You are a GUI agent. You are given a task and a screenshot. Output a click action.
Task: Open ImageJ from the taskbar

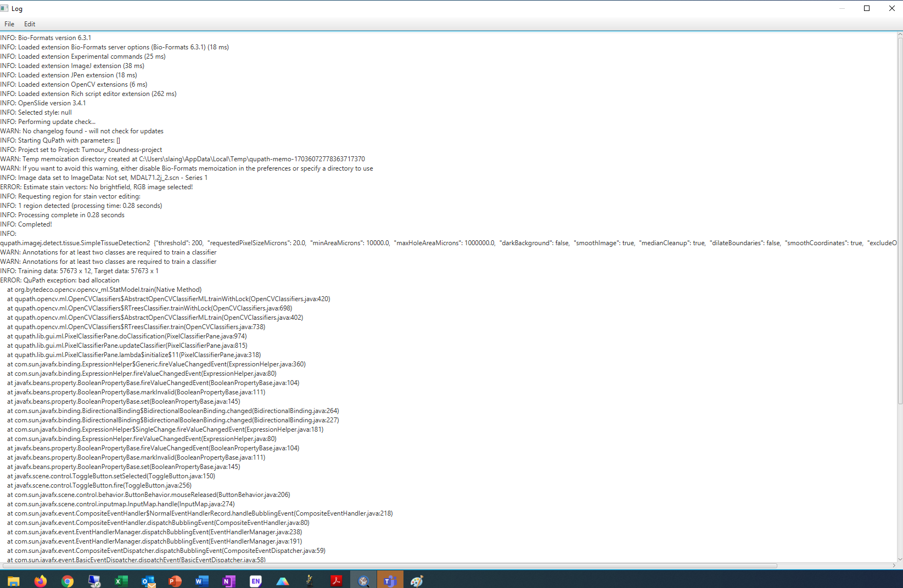(309, 580)
